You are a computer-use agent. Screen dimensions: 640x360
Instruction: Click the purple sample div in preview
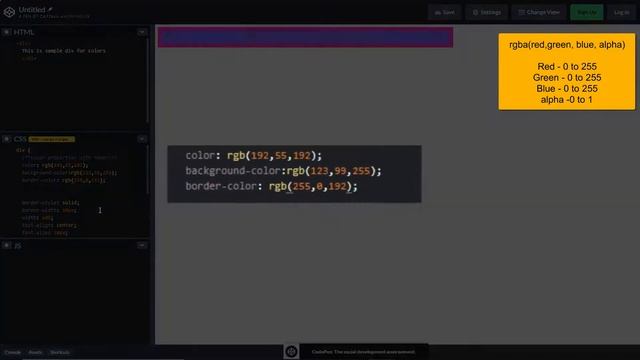point(305,37)
